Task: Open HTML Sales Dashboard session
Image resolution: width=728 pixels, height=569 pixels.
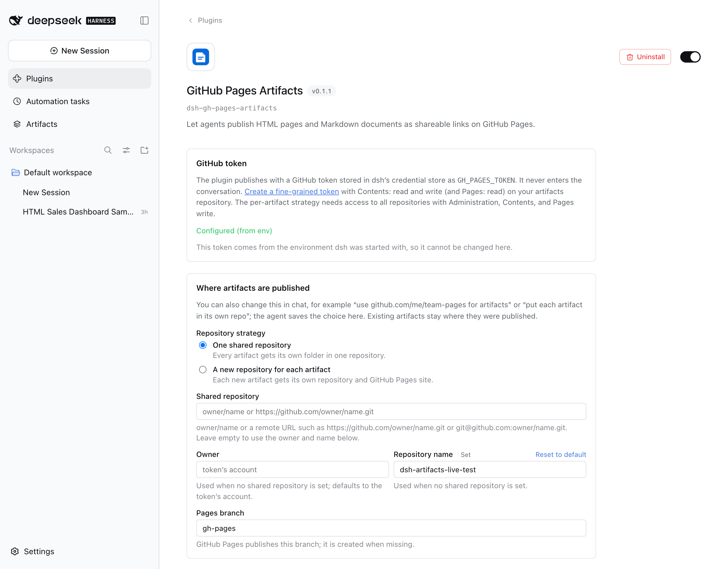Action: click(x=80, y=212)
